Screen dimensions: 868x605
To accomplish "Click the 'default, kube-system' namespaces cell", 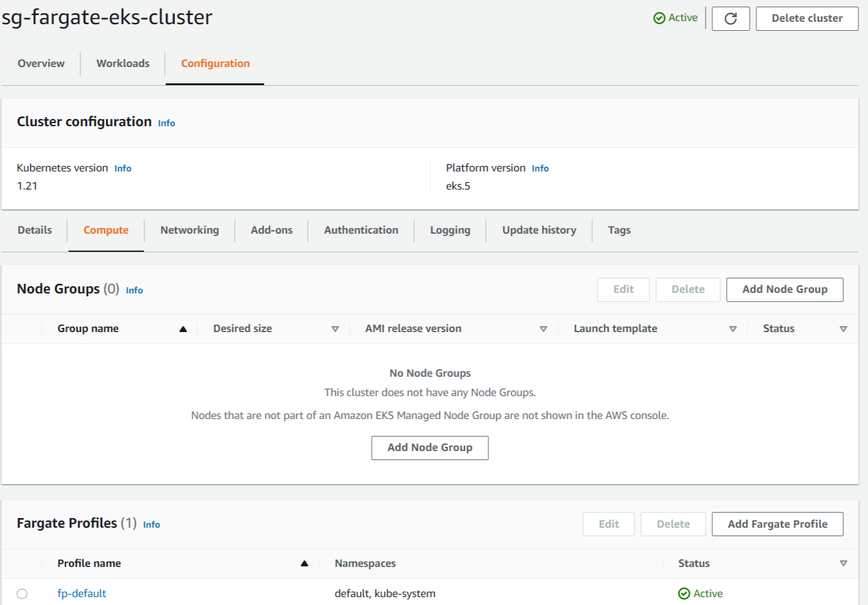I will [x=385, y=594].
